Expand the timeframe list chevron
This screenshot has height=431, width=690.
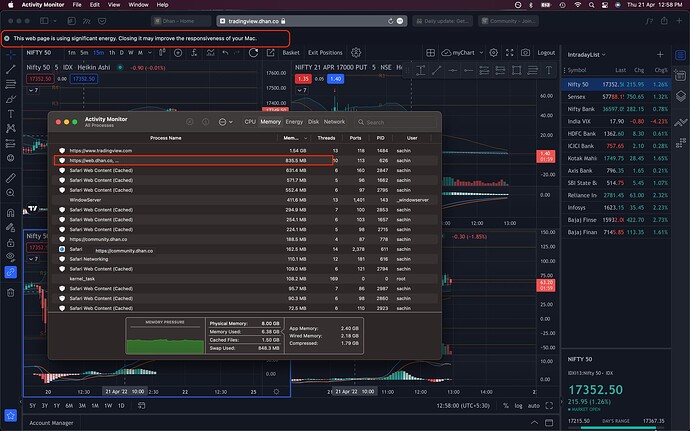[150, 53]
